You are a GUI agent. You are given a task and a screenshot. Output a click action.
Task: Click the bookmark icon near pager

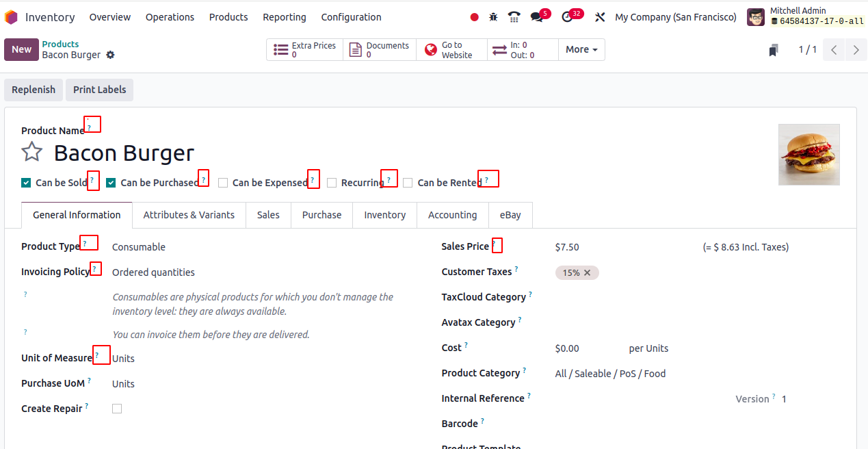774,50
